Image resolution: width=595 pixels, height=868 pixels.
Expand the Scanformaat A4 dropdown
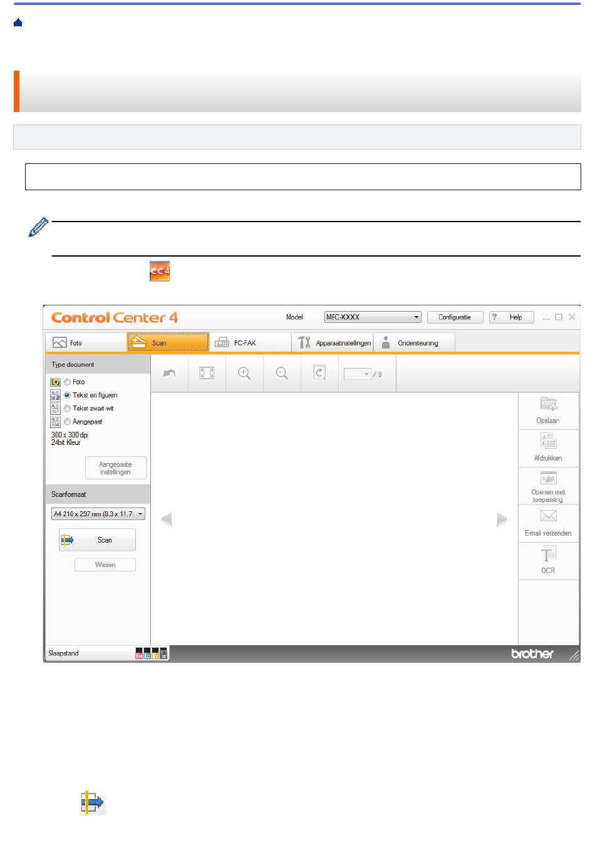tap(98, 514)
